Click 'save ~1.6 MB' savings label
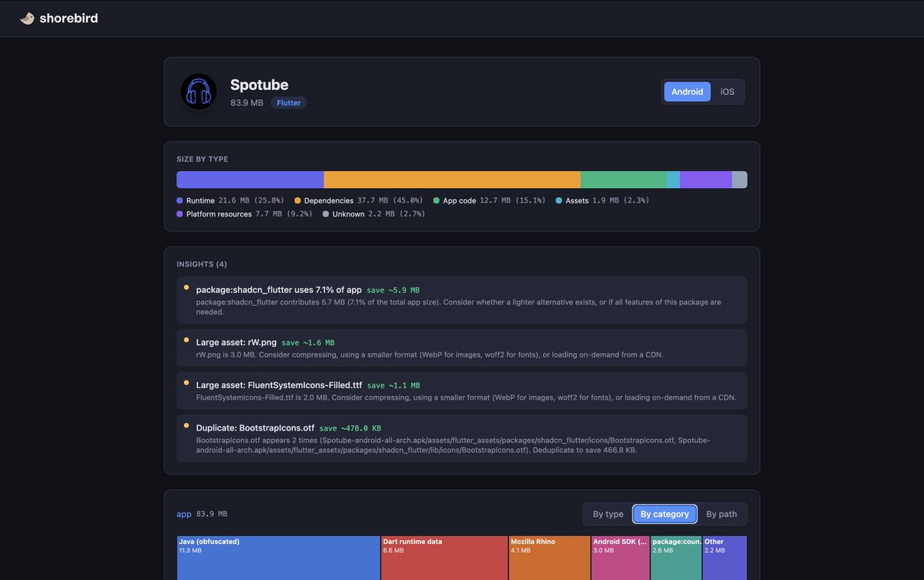 (308, 343)
